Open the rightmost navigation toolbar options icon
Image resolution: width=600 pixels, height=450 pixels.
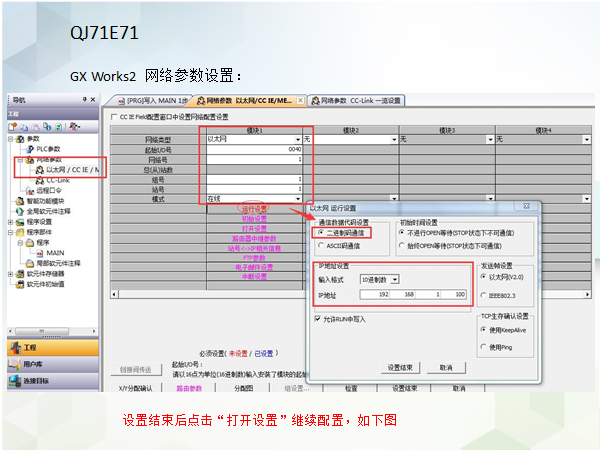coord(74,127)
